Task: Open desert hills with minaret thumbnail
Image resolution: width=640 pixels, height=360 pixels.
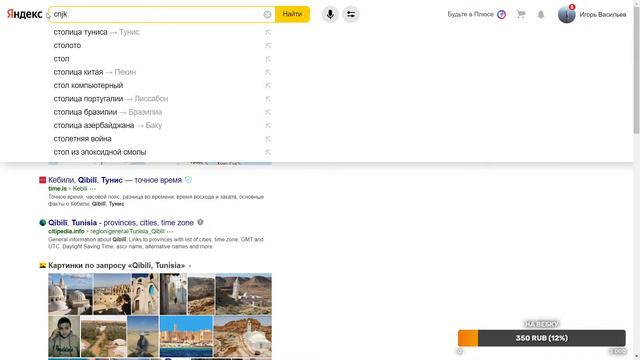Action: point(243,294)
